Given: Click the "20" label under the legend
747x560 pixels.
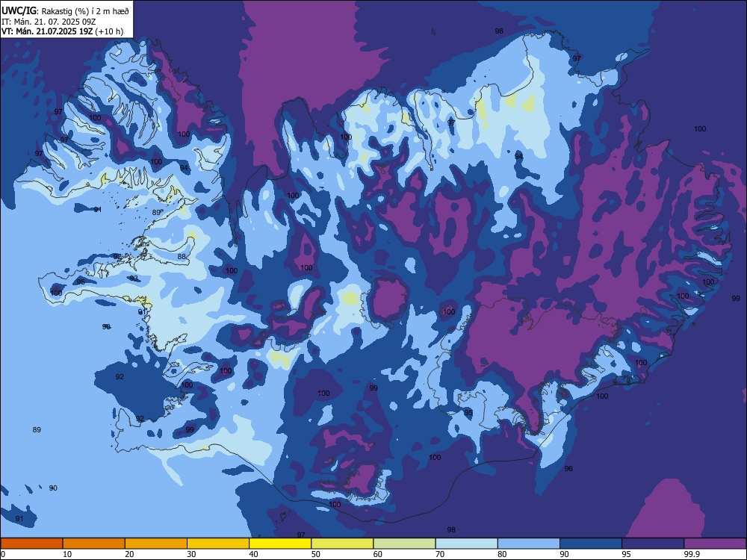Looking at the screenshot, I should [x=129, y=554].
